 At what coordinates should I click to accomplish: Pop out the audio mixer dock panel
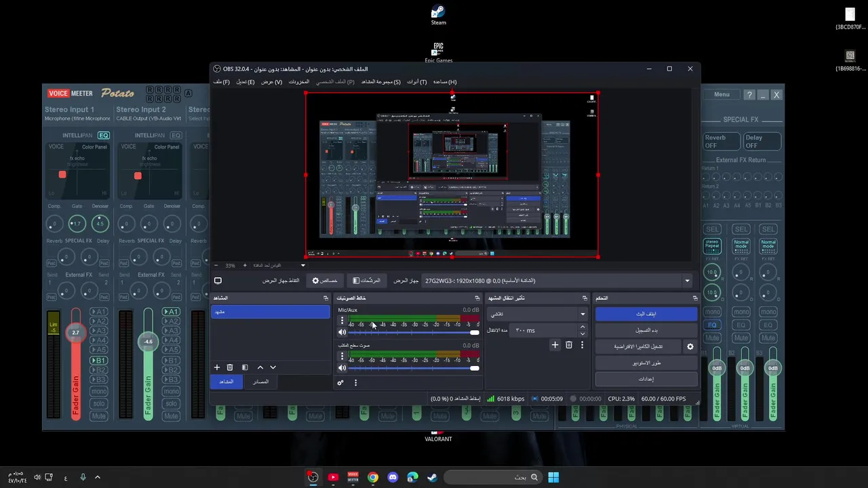477,298
